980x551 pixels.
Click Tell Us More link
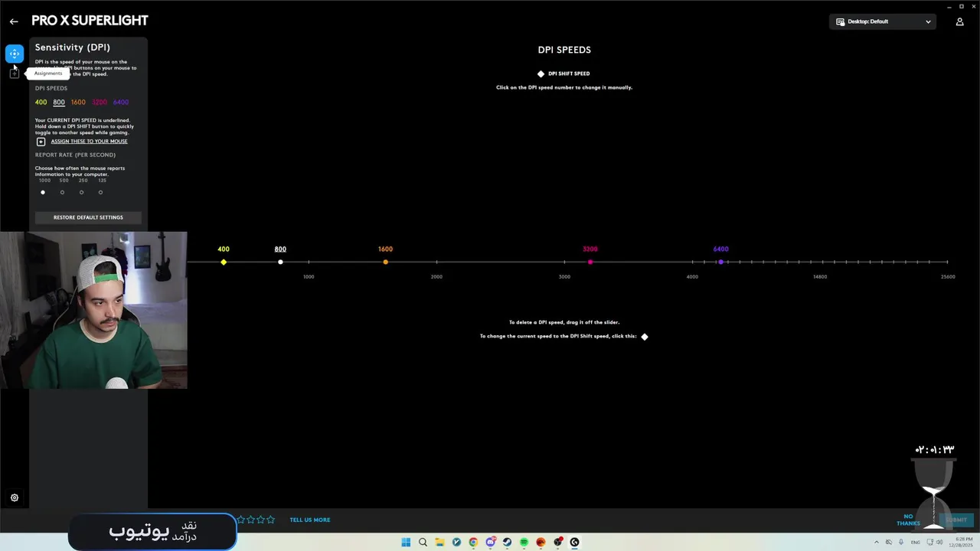tap(310, 520)
